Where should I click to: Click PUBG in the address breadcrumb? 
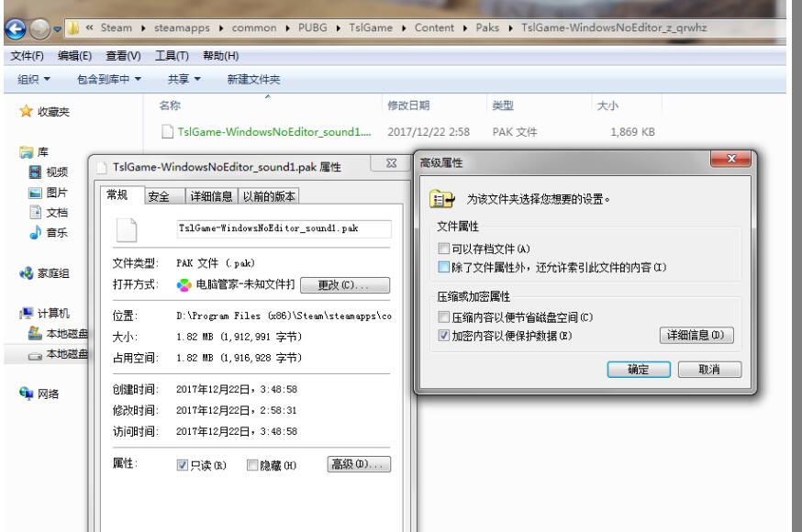(x=313, y=28)
